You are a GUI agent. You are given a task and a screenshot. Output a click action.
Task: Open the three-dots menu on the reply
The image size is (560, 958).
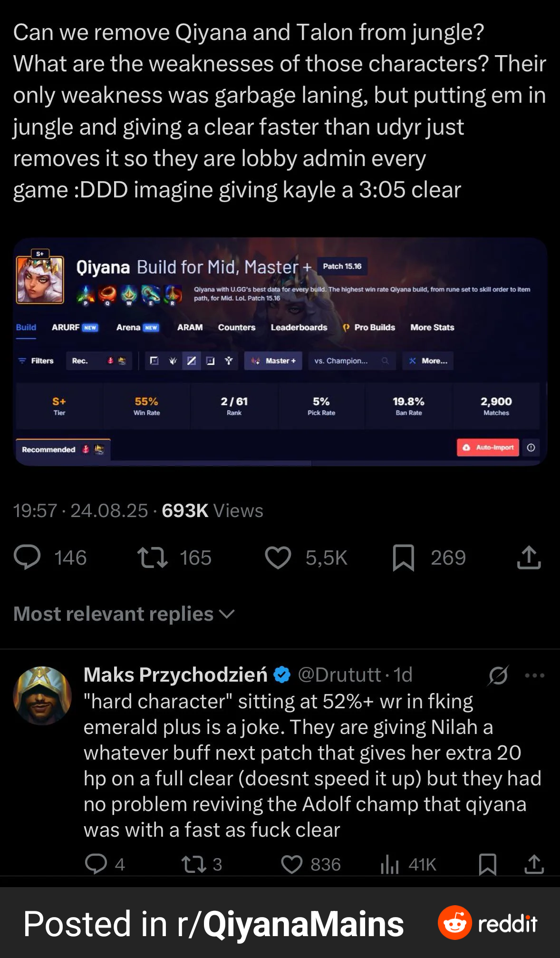pyautogui.click(x=535, y=675)
